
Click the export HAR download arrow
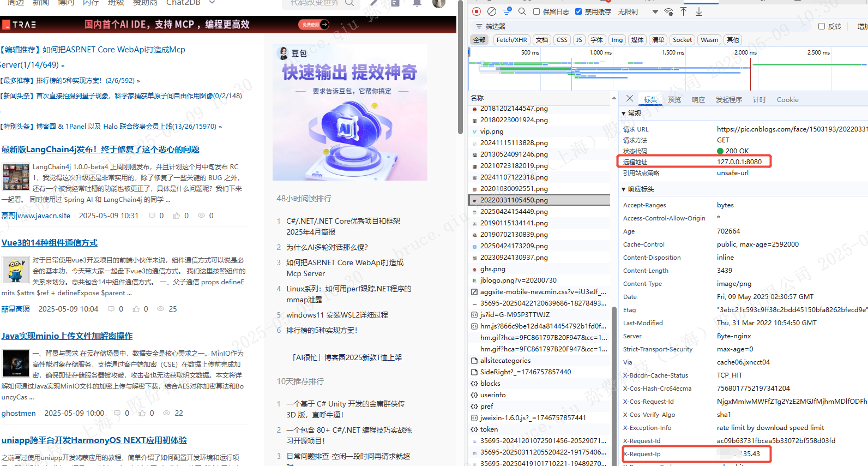[699, 11]
